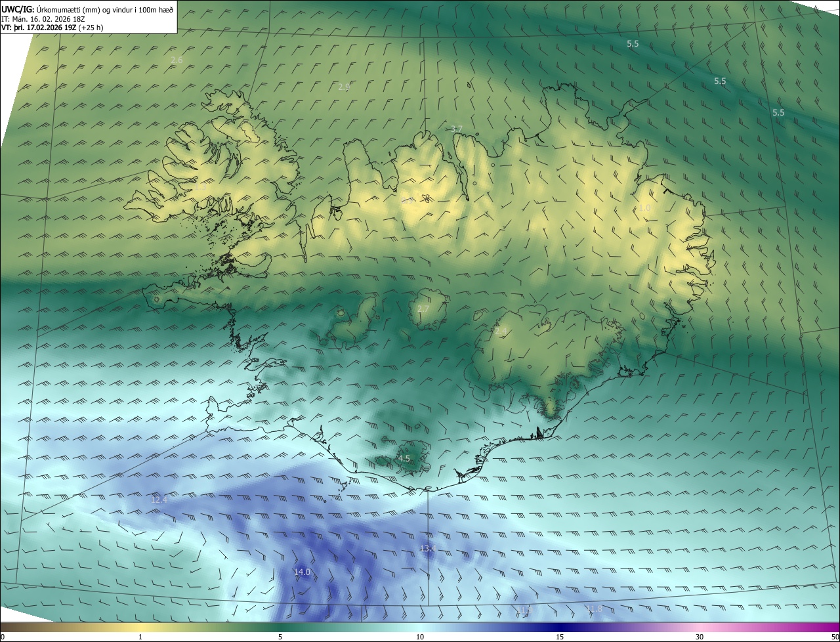The width and height of the screenshot is (840, 642).
Task: Click the 0 tick on color scale
Action: 3,637
